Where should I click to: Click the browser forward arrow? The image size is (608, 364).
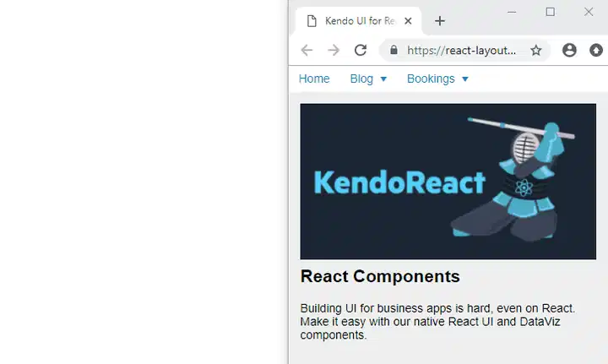tap(334, 50)
